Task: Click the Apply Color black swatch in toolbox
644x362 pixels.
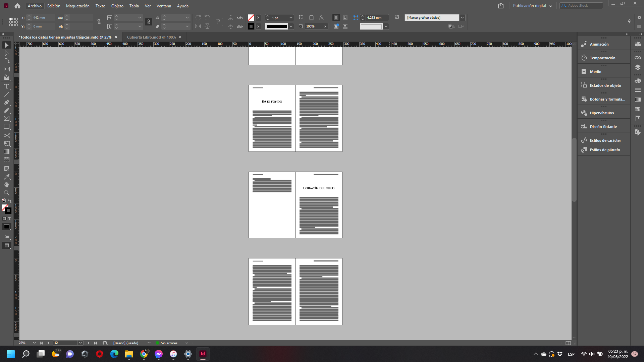Action: click(x=7, y=227)
